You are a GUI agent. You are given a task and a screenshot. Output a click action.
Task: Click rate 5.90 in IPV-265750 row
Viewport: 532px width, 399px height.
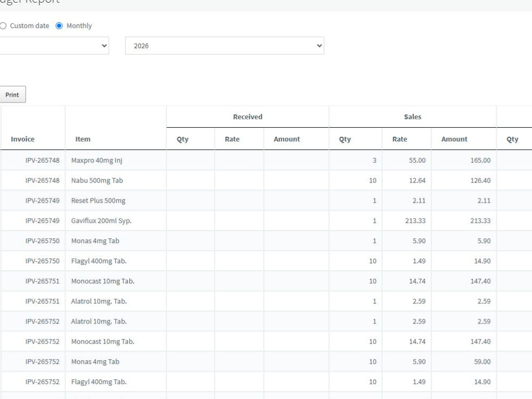tap(419, 241)
